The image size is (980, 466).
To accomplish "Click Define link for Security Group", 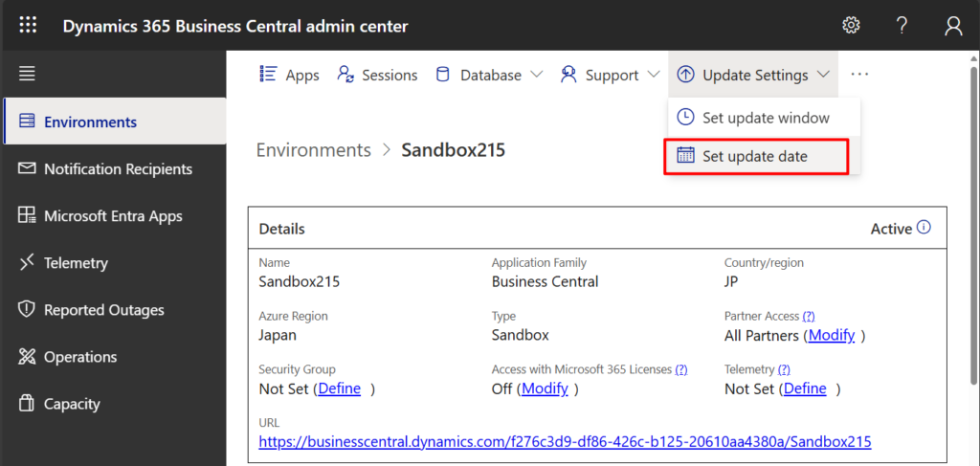I will [x=339, y=388].
